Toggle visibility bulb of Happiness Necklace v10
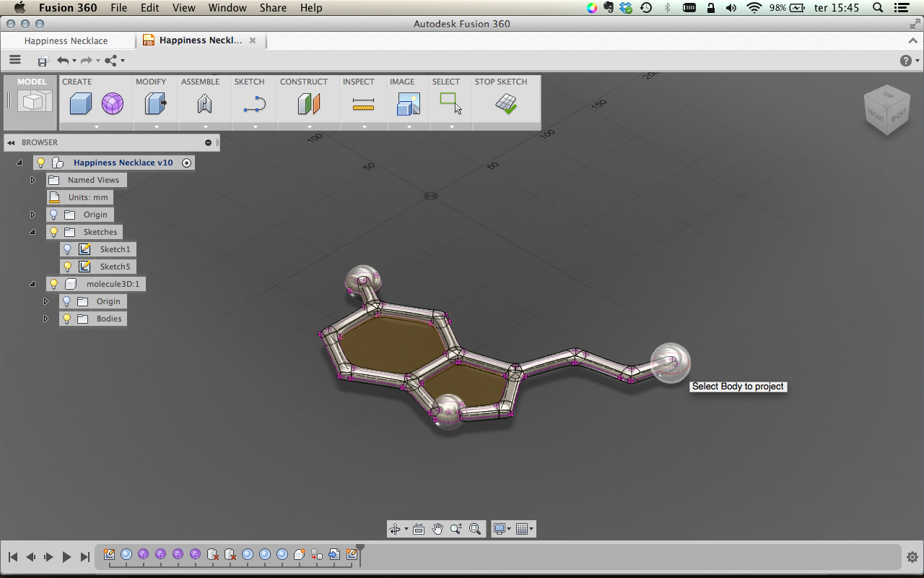 41,163
